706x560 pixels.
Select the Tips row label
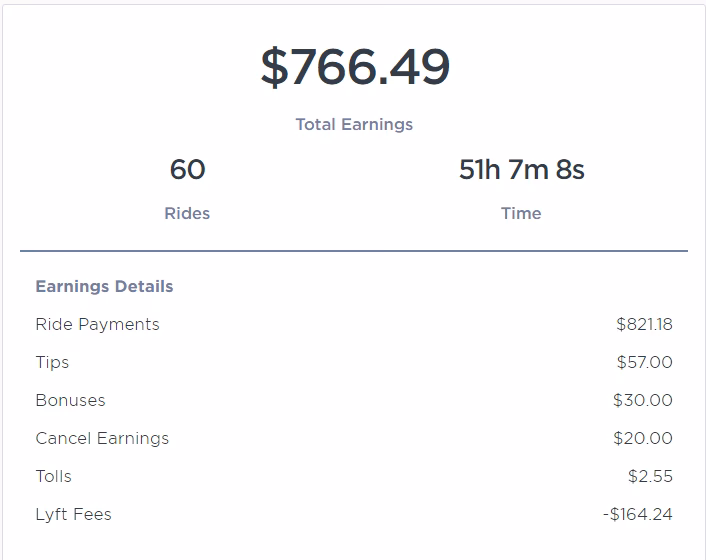pyautogui.click(x=52, y=362)
